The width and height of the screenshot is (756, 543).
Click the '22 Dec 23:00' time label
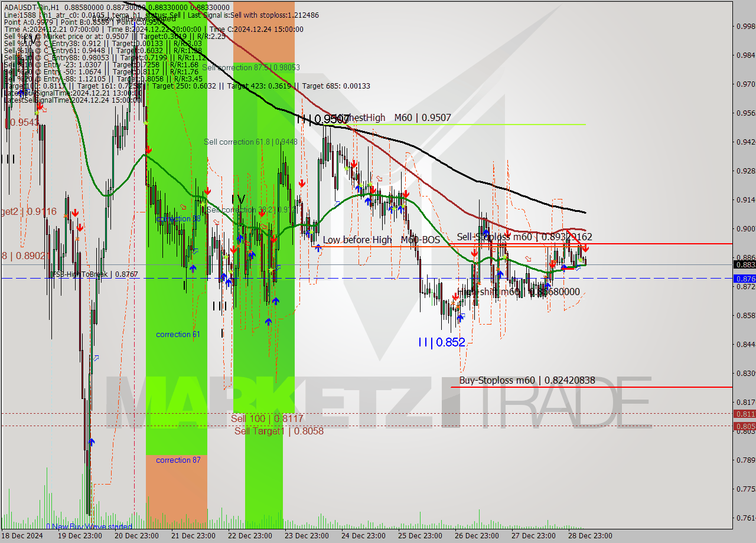[x=250, y=536]
